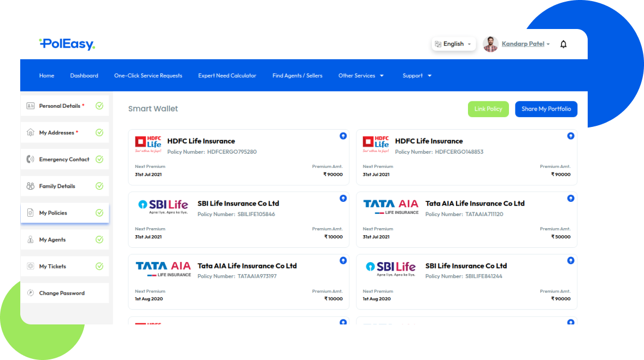Select My Policies in sidebar

(x=65, y=212)
